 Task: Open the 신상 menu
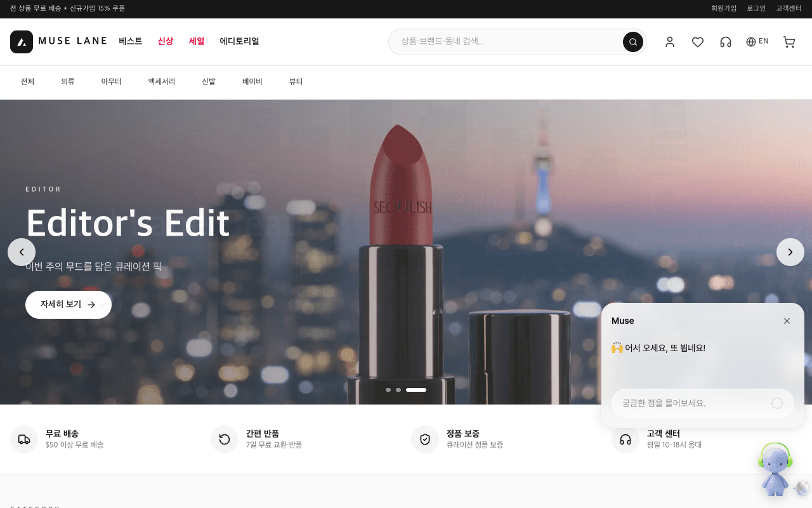coord(166,41)
